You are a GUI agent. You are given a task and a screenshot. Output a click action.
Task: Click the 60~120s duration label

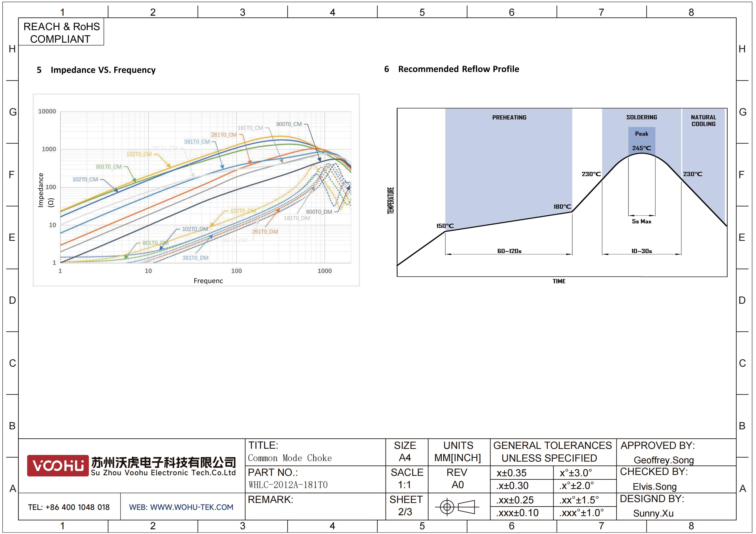(509, 251)
